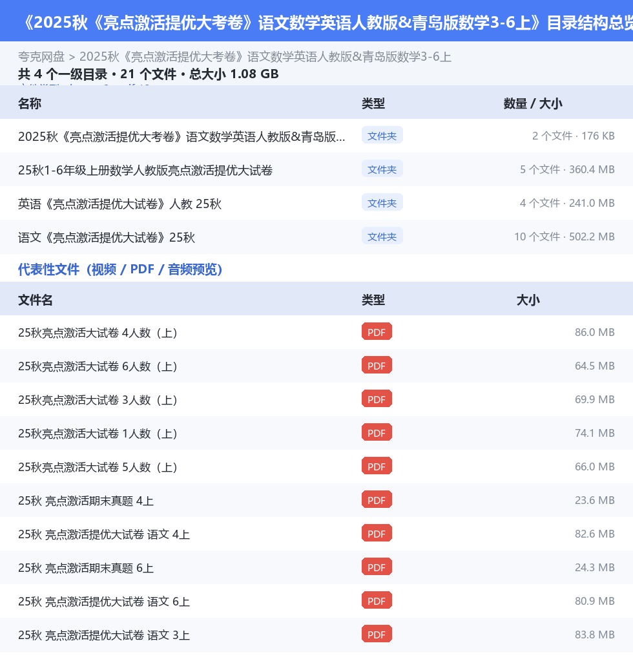
Task: Click the PDF badge for 4人数（上）
Action: click(x=377, y=331)
